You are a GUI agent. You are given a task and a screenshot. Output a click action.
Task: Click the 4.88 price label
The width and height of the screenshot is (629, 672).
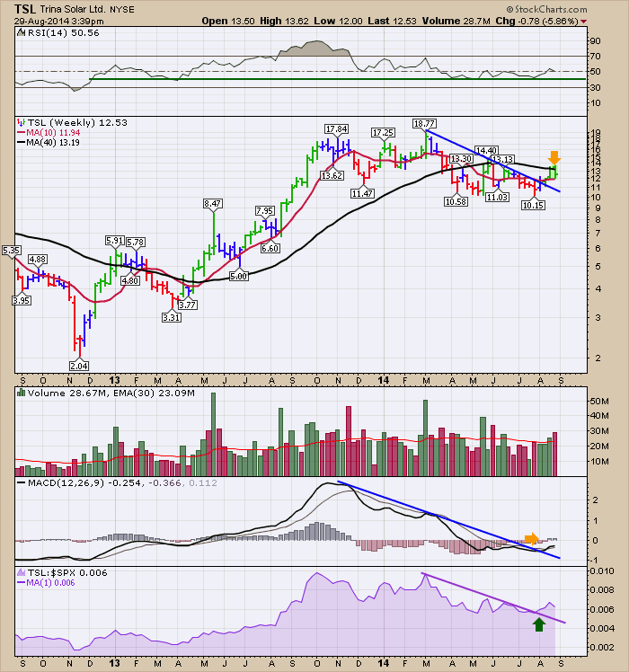coord(38,260)
